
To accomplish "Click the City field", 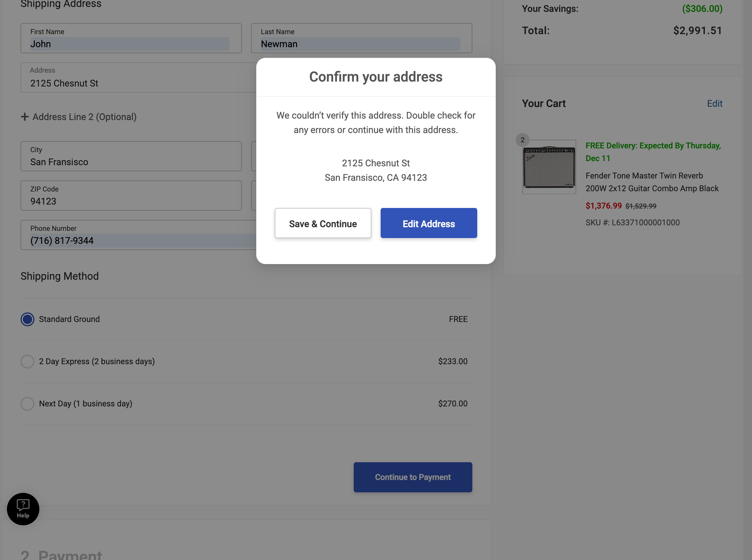I will 131,161.
